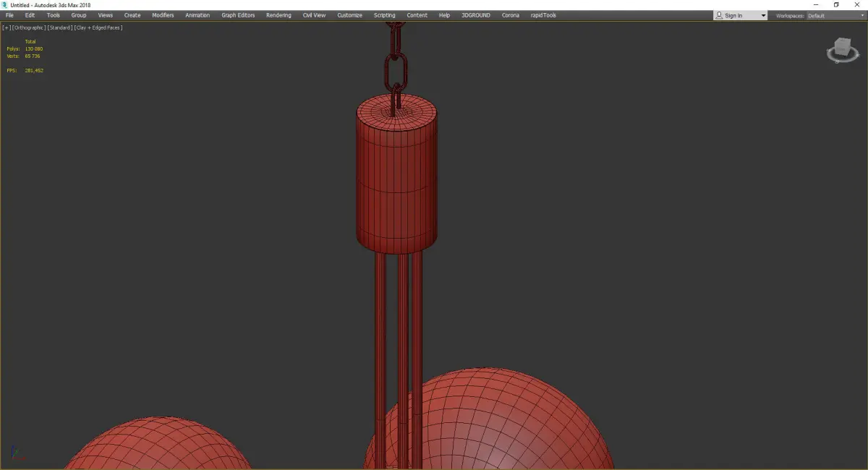Click the viewport [+] general label
Screen dimensions: 868x470
coord(7,27)
